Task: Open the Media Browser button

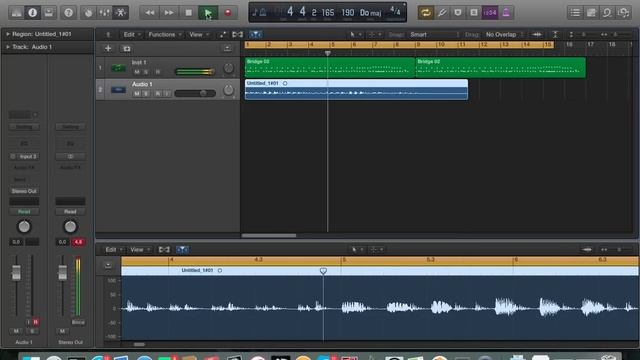Action: tap(623, 13)
